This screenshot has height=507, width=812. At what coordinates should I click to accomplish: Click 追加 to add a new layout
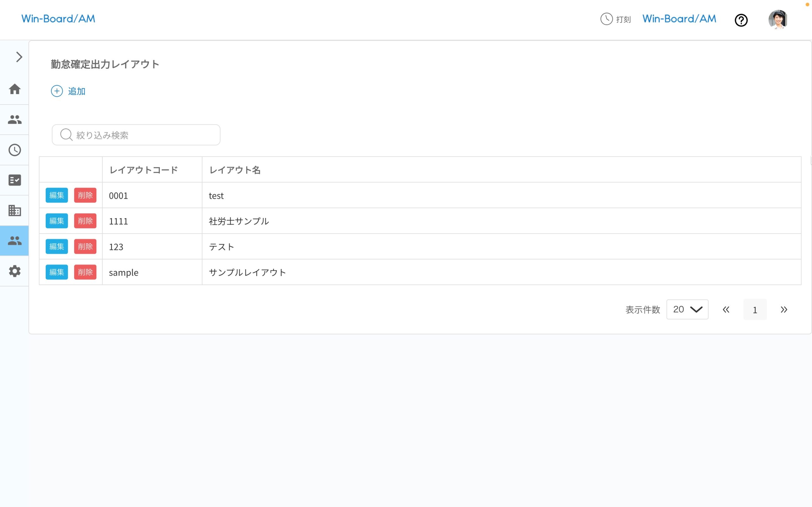[68, 91]
